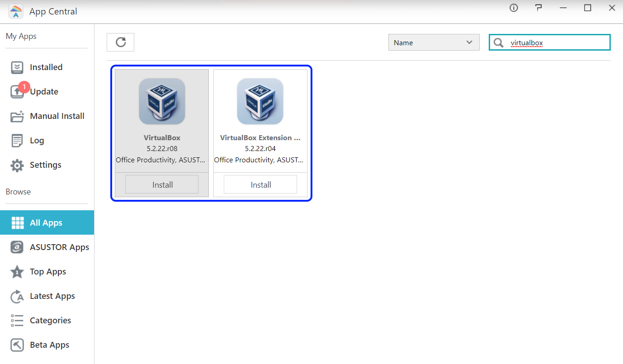Maximize the App Central window
Screen dimensions: 623x364
(x=587, y=8)
